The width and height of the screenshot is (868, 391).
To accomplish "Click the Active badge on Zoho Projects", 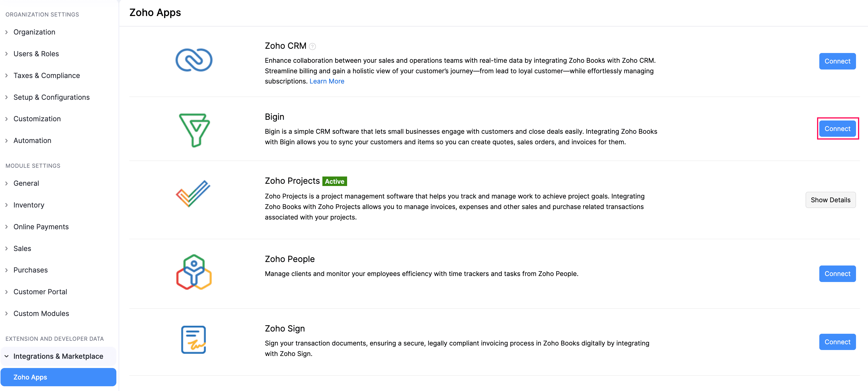I will [x=334, y=181].
